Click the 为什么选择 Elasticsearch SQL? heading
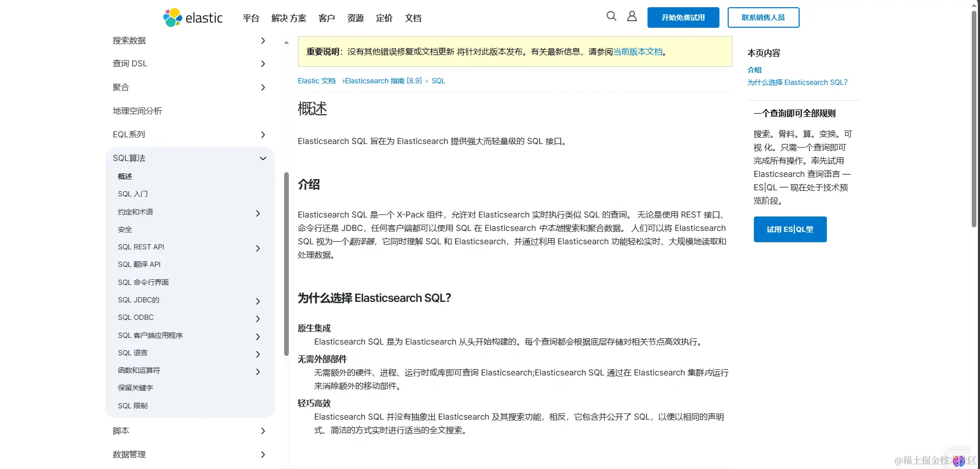The width and height of the screenshot is (980, 469). pyautogui.click(x=374, y=298)
